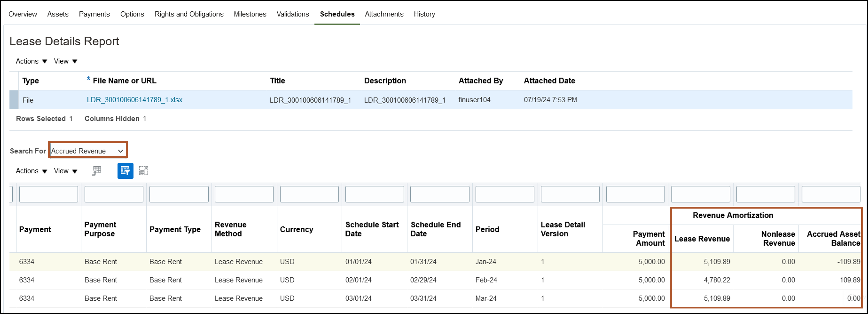Toggle the Query By Example filter icon
Screen dimensions: 868x314
point(125,171)
